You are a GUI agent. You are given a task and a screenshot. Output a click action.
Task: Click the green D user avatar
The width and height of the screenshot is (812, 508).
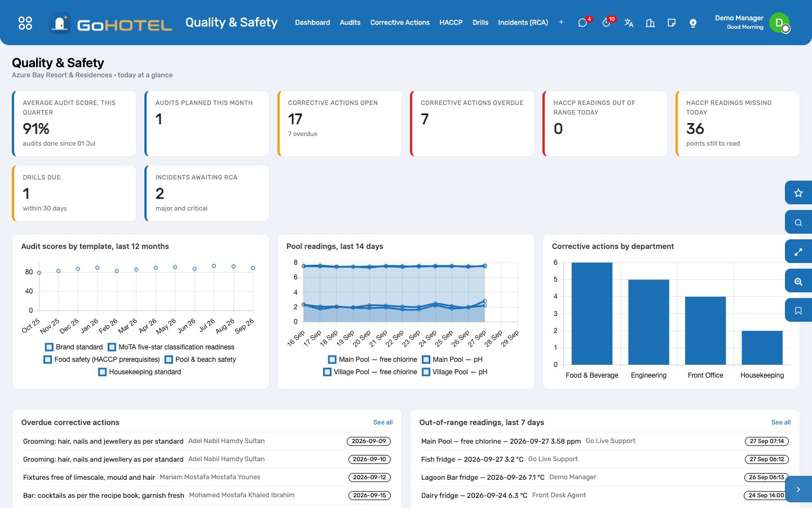coord(779,23)
